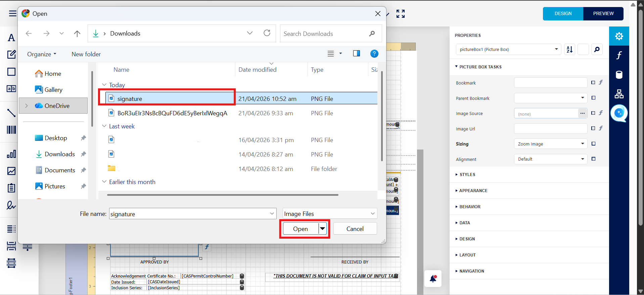Open the Report Explorer hierarchy icon
644x295 pixels.
pos(619,94)
